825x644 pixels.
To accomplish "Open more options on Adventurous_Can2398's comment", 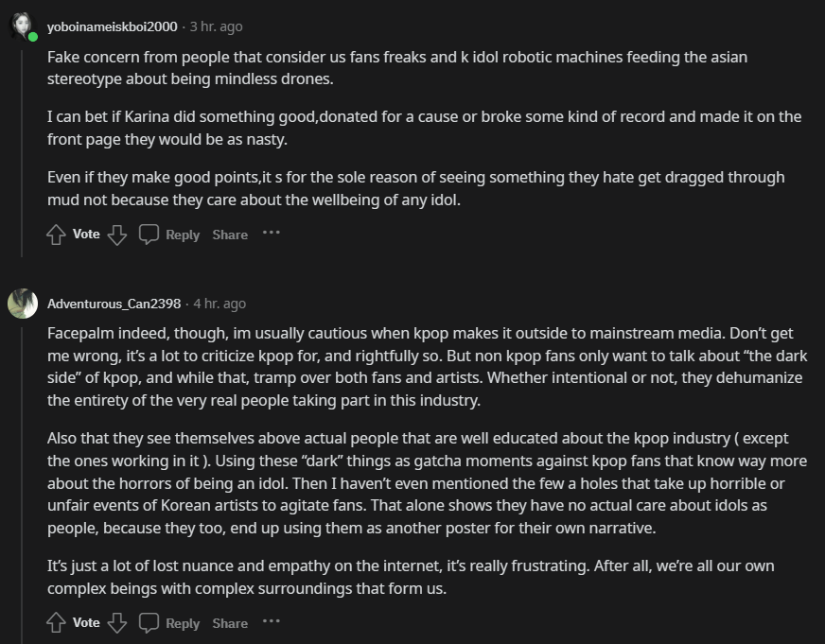I will (272, 622).
